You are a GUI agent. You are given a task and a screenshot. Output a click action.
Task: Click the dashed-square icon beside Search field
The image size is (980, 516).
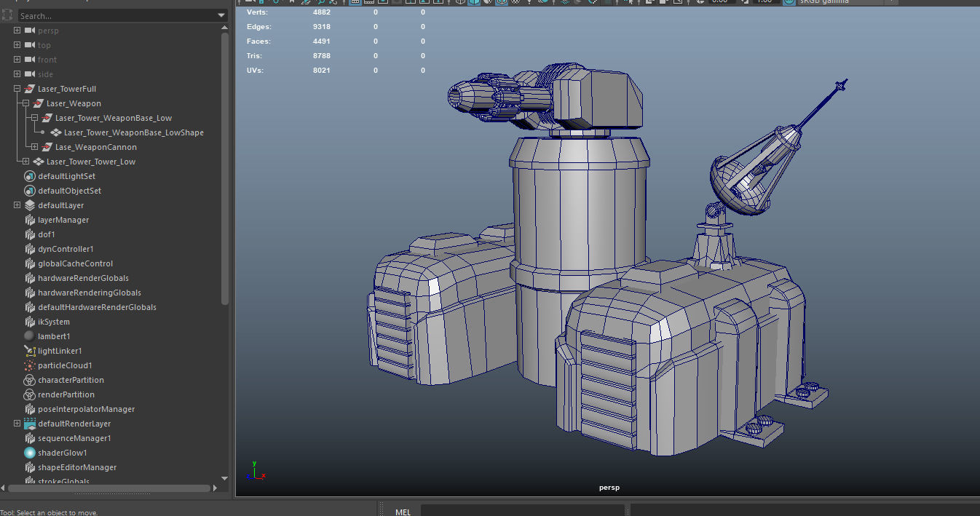click(x=7, y=15)
